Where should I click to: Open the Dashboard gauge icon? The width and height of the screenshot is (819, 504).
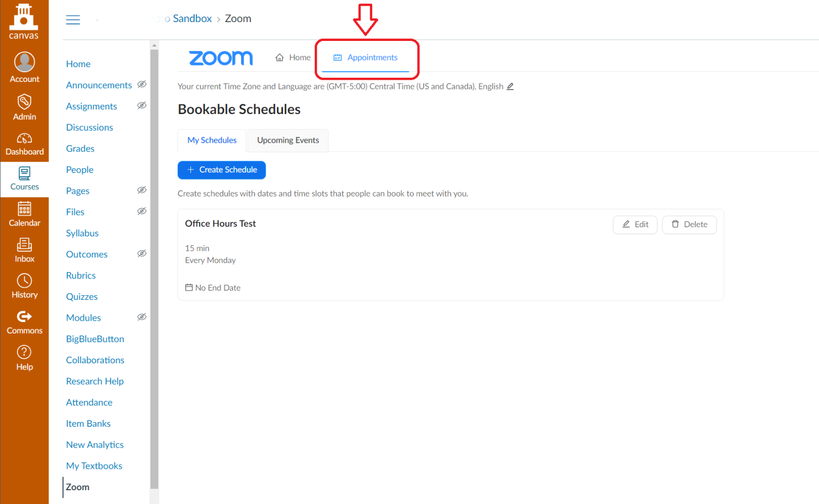click(25, 139)
